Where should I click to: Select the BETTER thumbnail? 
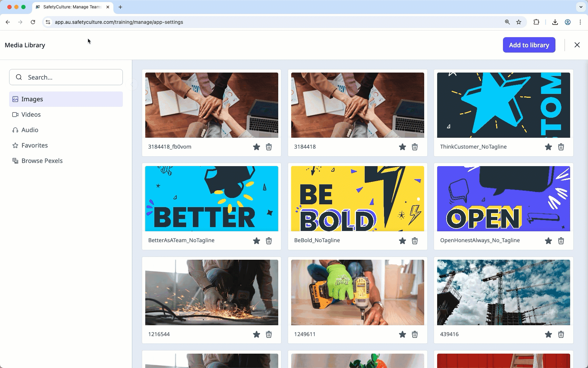212,199
